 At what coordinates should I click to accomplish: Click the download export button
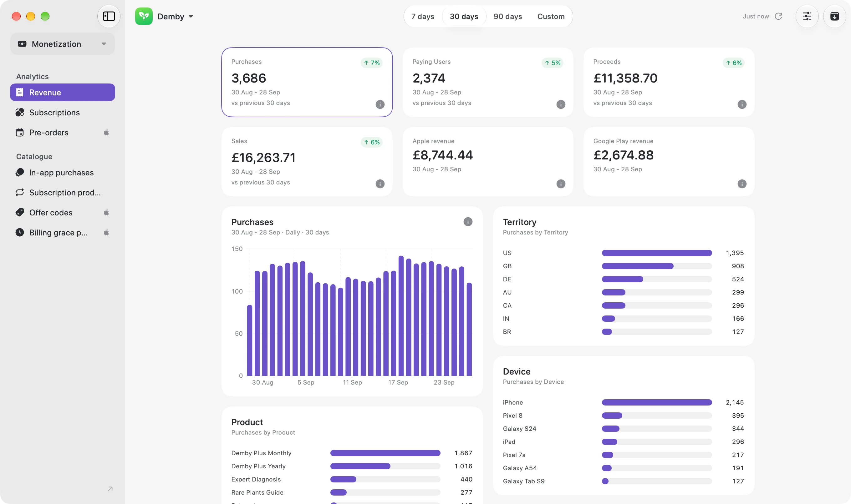(x=834, y=16)
